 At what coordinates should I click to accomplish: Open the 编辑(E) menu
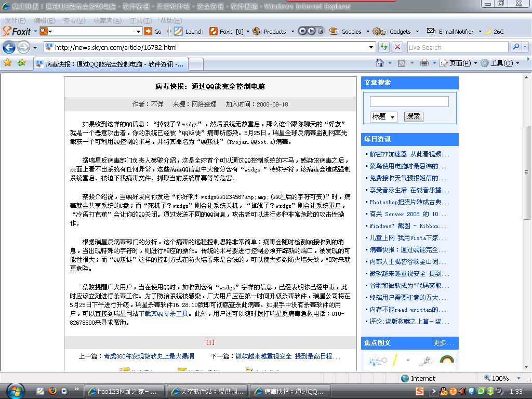point(45,21)
